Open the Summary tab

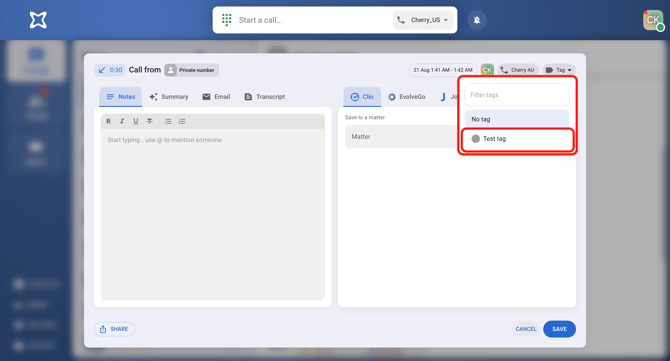(169, 97)
